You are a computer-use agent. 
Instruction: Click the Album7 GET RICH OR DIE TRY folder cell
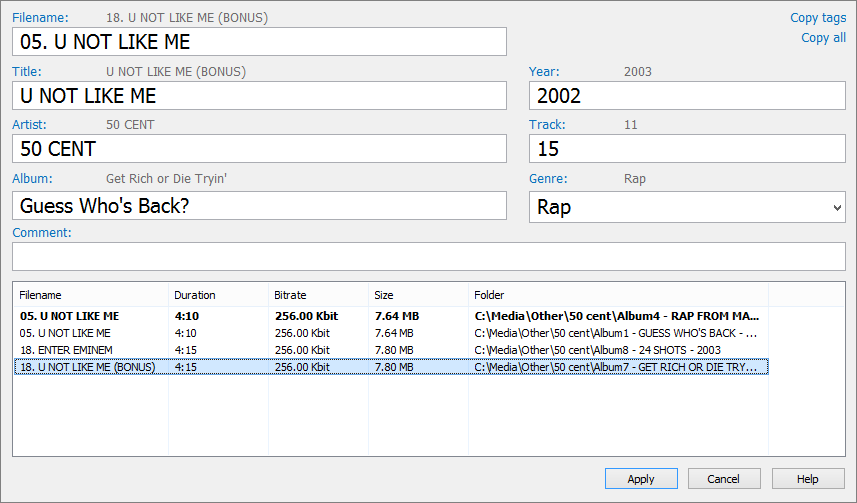[615, 367]
